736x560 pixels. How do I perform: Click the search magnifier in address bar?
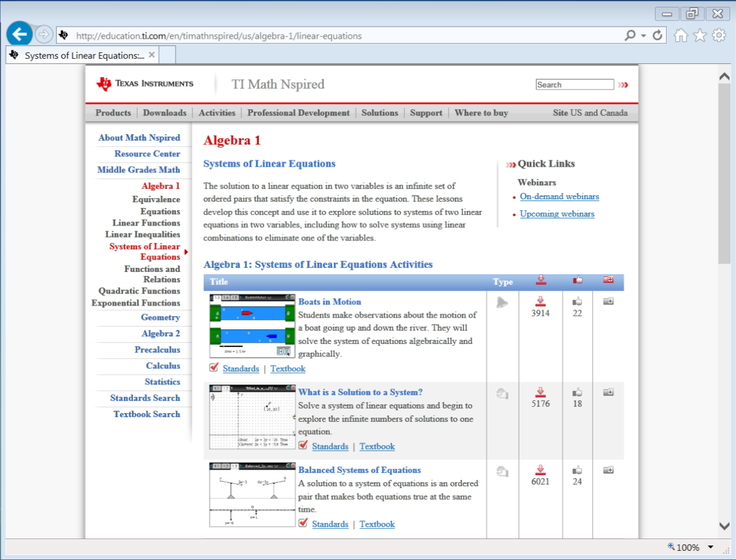click(630, 35)
